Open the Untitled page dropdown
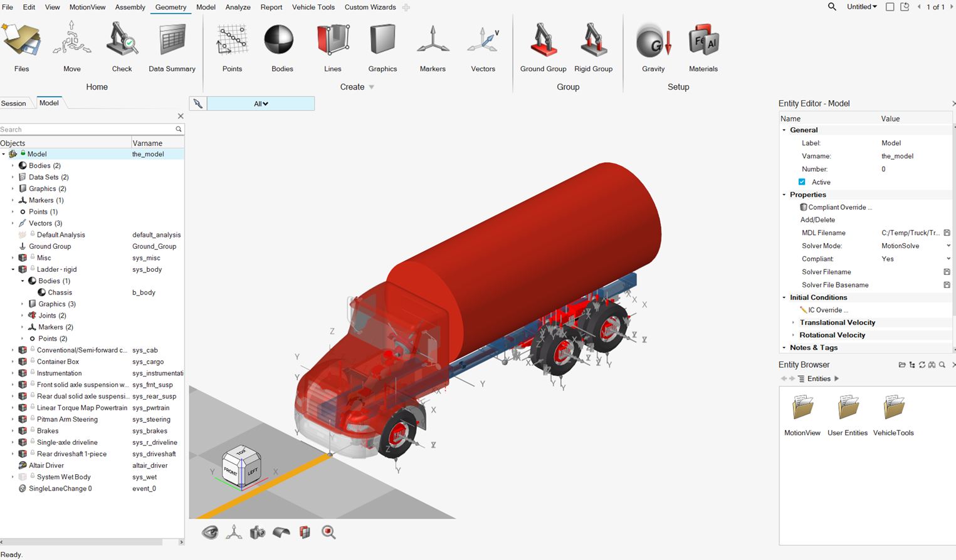The width and height of the screenshot is (956, 560). click(862, 7)
